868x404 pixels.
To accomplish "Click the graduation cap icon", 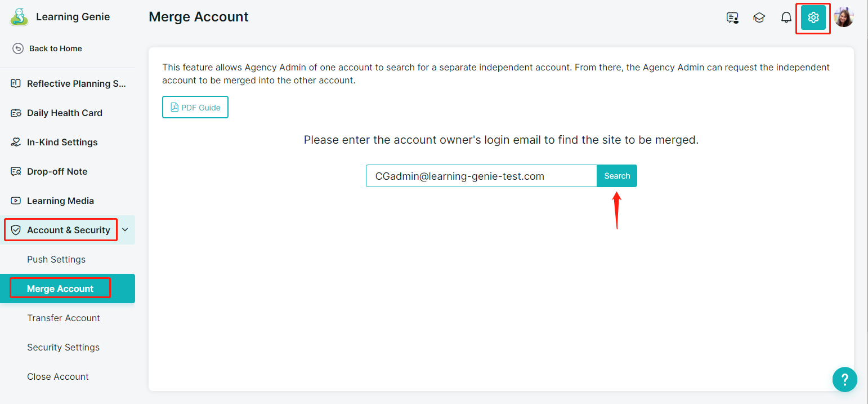I will [759, 18].
